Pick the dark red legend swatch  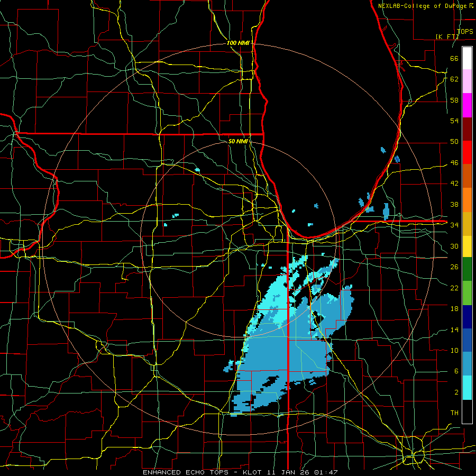[x=467, y=129]
